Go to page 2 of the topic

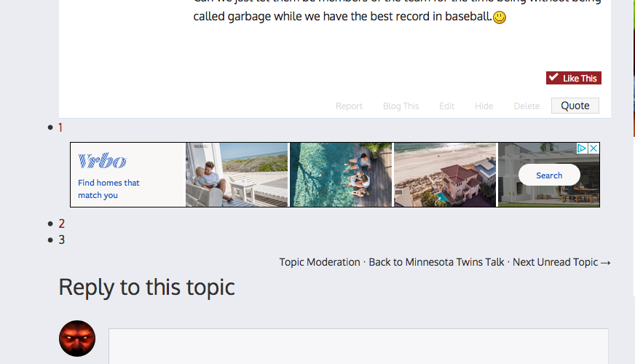coord(62,223)
